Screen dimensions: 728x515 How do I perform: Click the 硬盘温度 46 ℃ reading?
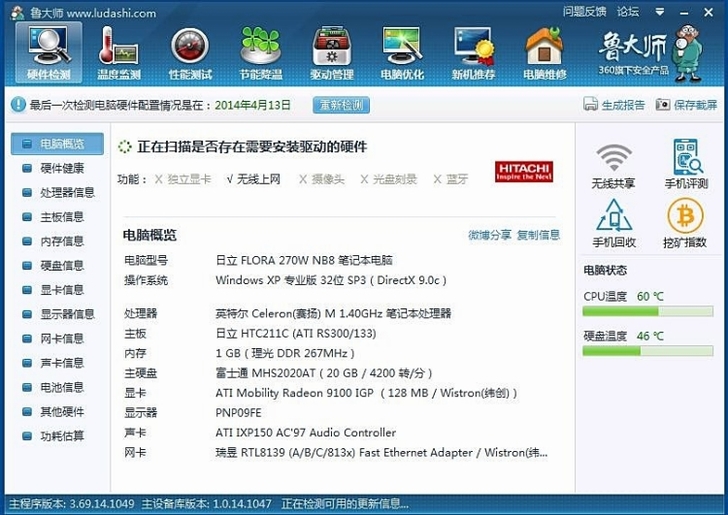pos(624,336)
